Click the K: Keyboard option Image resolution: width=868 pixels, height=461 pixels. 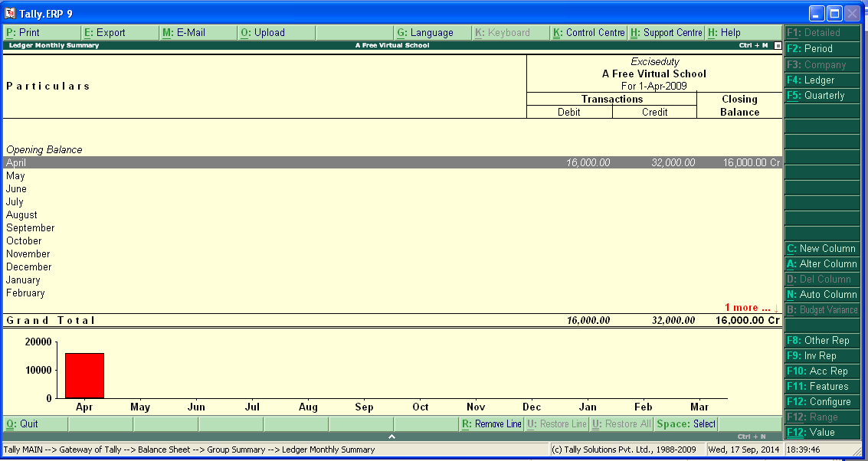pyautogui.click(x=510, y=33)
